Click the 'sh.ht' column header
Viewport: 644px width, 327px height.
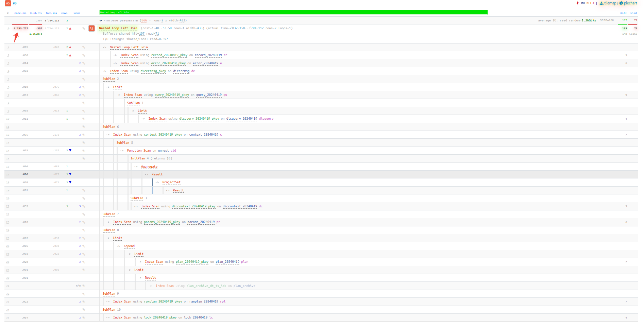coord(623,13)
